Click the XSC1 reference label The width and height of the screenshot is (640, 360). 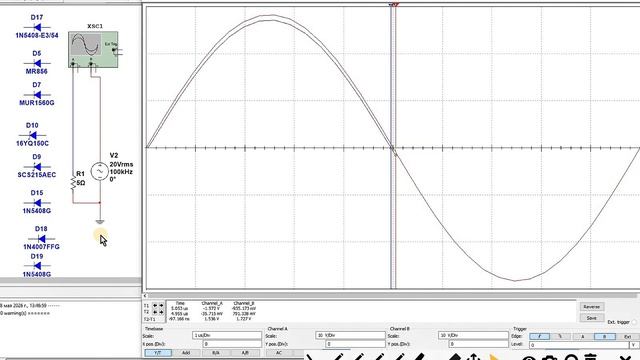point(95,26)
